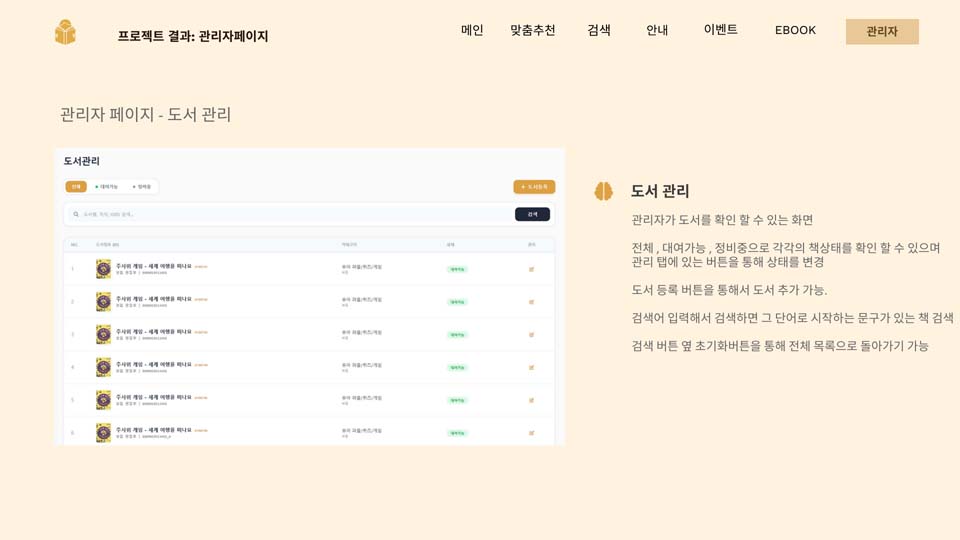Switch to the 정비중 filter tab

pyautogui.click(x=142, y=187)
